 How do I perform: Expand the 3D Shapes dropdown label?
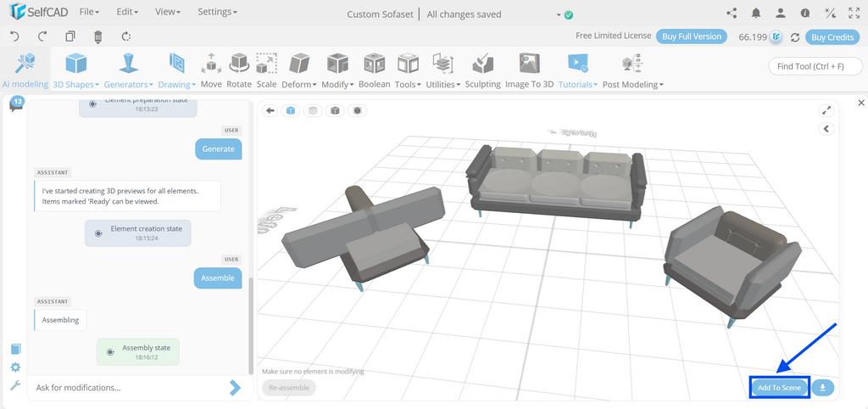(75, 85)
